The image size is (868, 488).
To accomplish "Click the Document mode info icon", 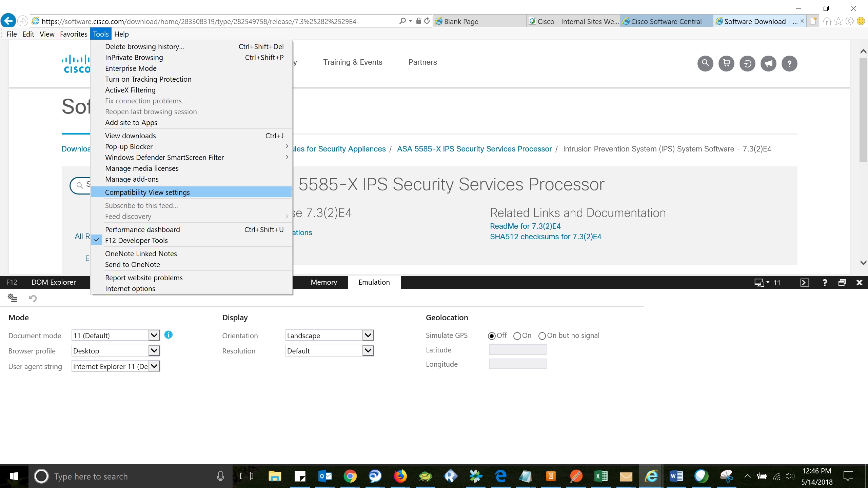I will click(x=169, y=335).
